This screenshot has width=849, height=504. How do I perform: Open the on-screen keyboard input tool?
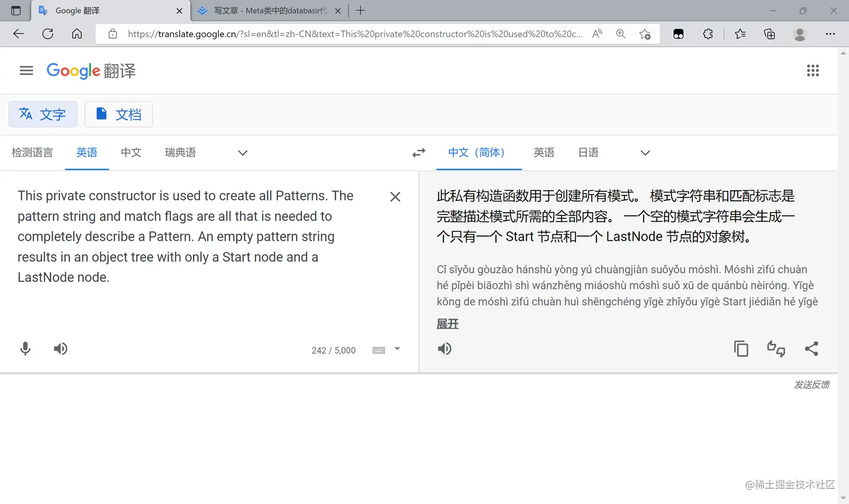(x=379, y=350)
